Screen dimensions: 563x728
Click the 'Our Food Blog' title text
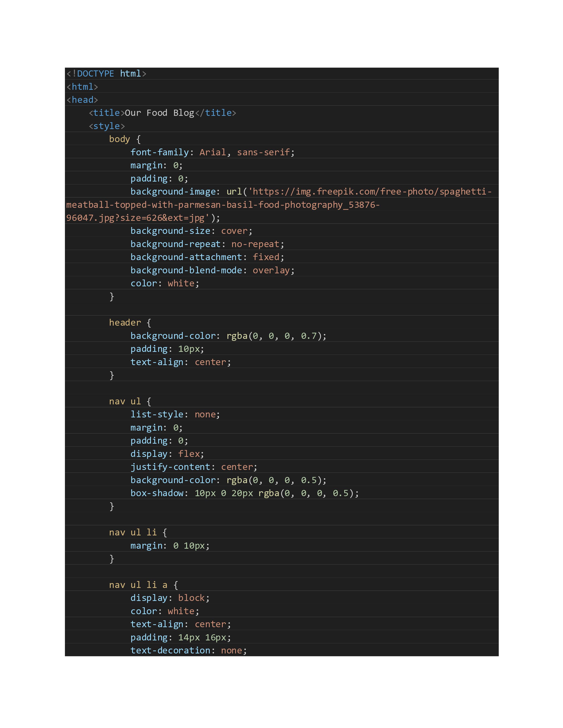(159, 113)
